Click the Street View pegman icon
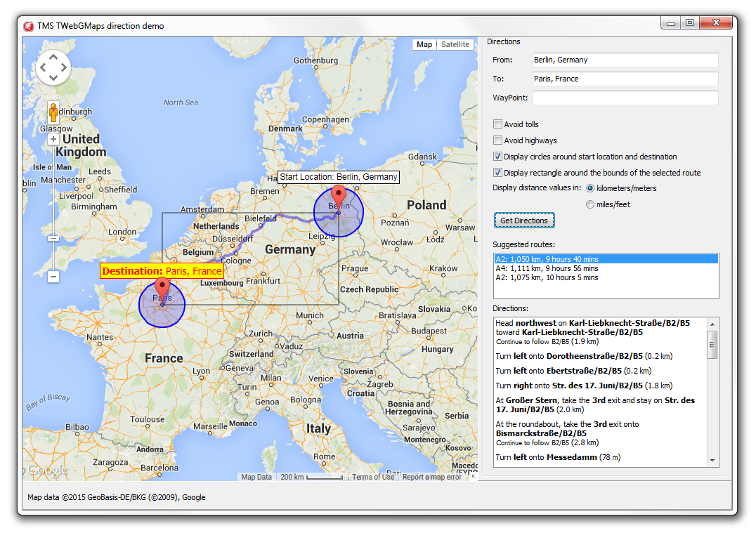This screenshot has width=756, height=533. (x=53, y=112)
